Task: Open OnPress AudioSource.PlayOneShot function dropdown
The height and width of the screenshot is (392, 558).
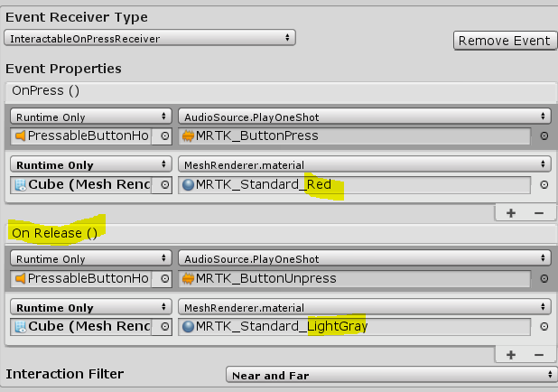Action: (364, 117)
